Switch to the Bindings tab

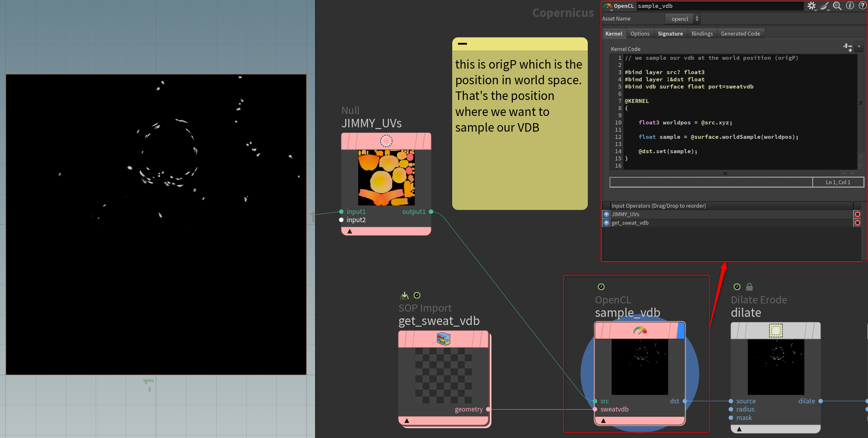(702, 34)
